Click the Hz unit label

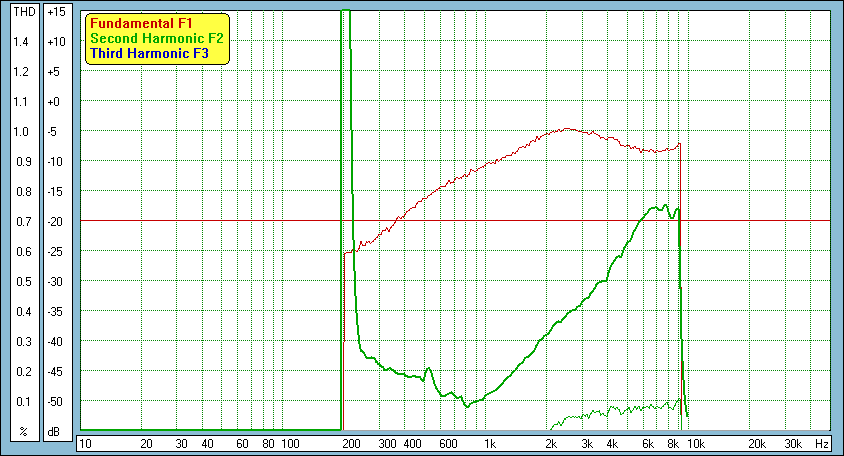click(821, 443)
